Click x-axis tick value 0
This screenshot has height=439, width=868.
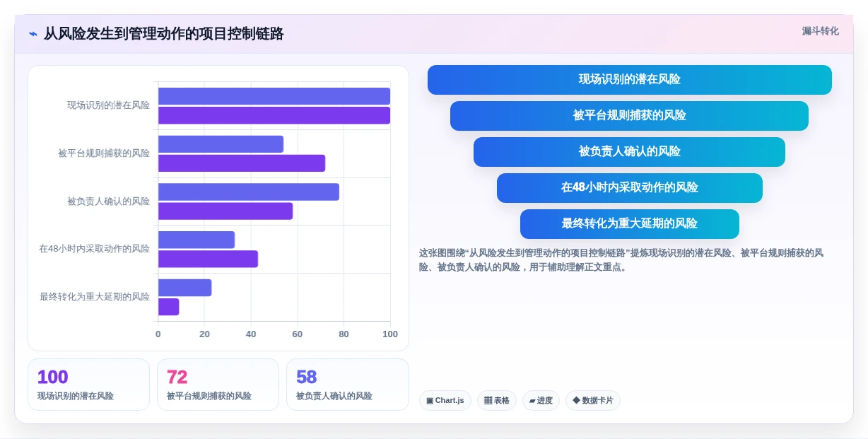[158, 334]
